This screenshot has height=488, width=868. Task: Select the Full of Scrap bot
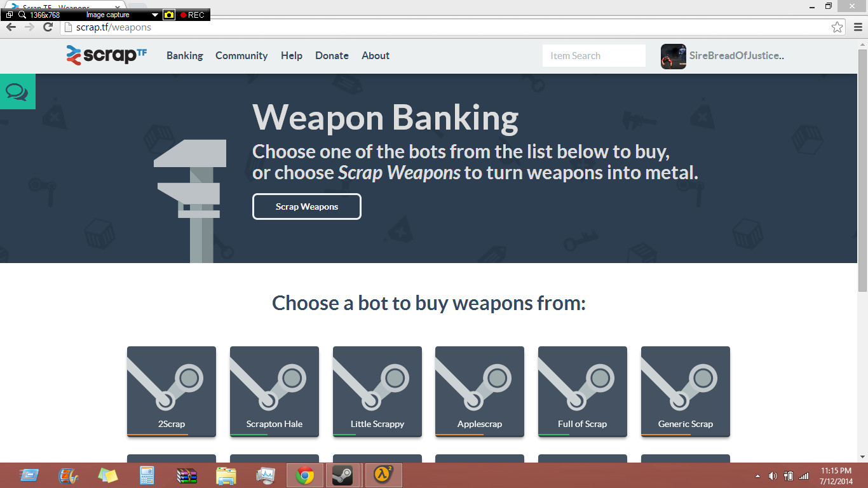coord(583,391)
